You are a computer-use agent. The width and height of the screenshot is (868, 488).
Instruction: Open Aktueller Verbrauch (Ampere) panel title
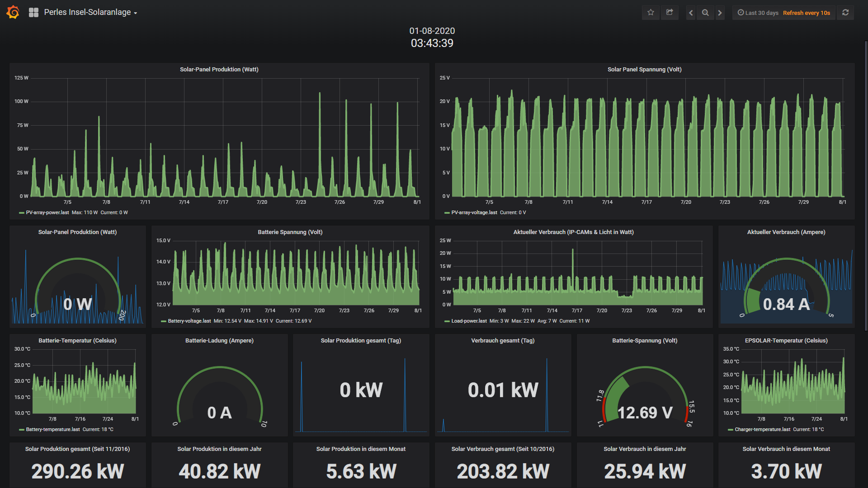coord(786,232)
